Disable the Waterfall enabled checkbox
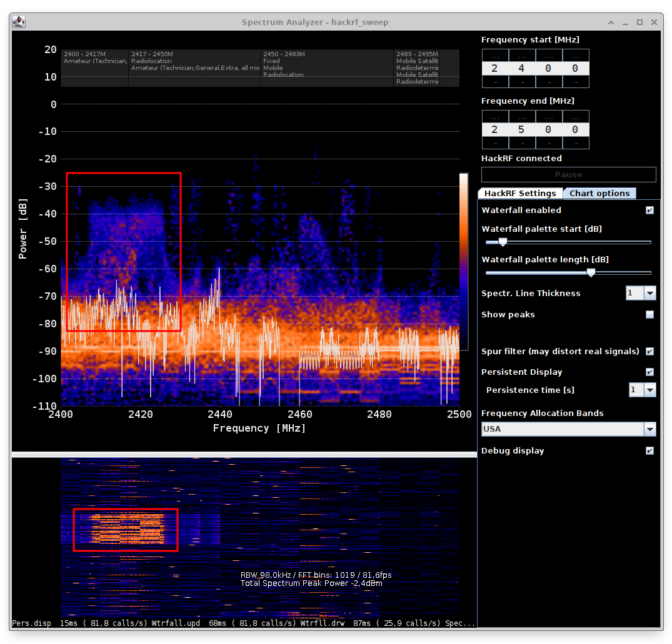Viewport: 672px width, 644px height. (649, 211)
